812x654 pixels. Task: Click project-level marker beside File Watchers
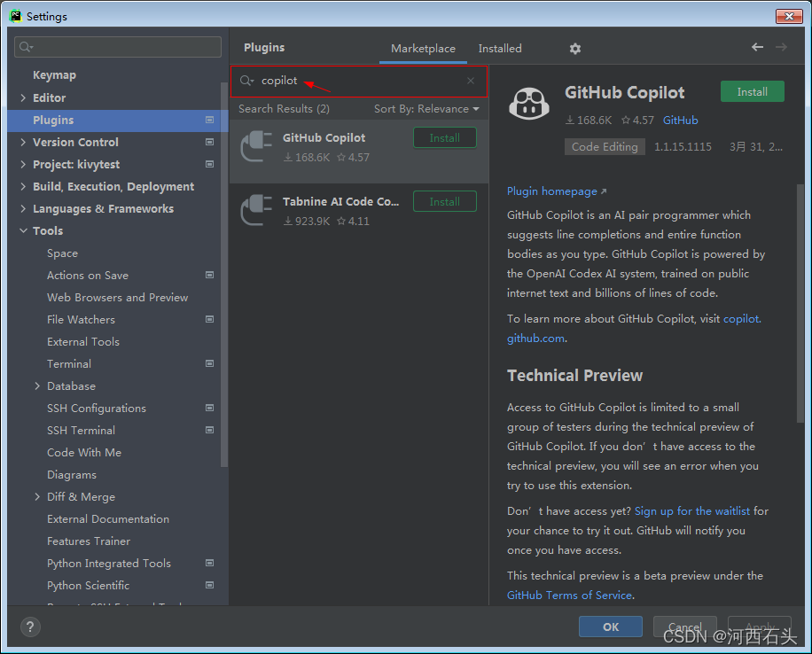(x=210, y=320)
